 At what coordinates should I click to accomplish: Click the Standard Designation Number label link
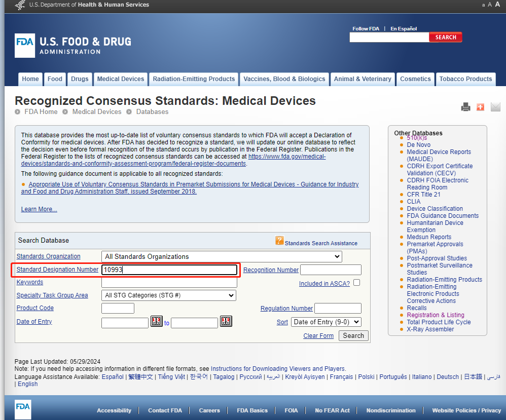pyautogui.click(x=57, y=270)
